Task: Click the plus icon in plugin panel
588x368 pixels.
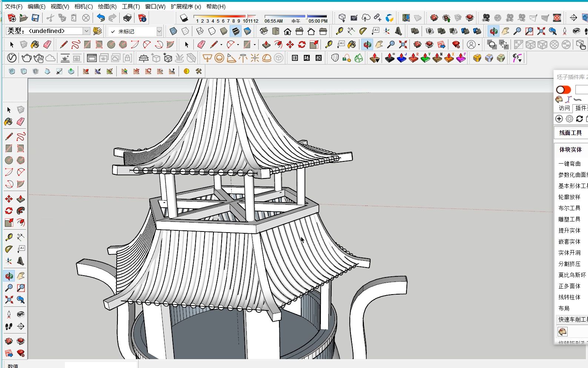Action: click(x=559, y=119)
